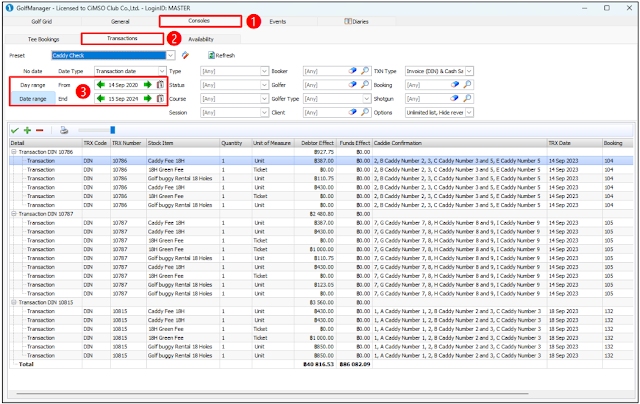Sort by the TRX Number column header

point(129,143)
